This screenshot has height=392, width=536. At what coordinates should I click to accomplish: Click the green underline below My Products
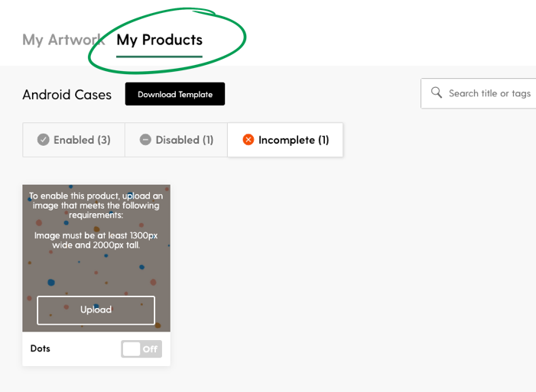pyautogui.click(x=159, y=57)
